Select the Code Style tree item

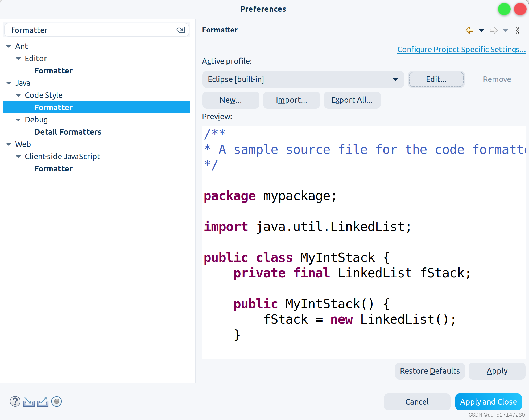pyautogui.click(x=44, y=95)
